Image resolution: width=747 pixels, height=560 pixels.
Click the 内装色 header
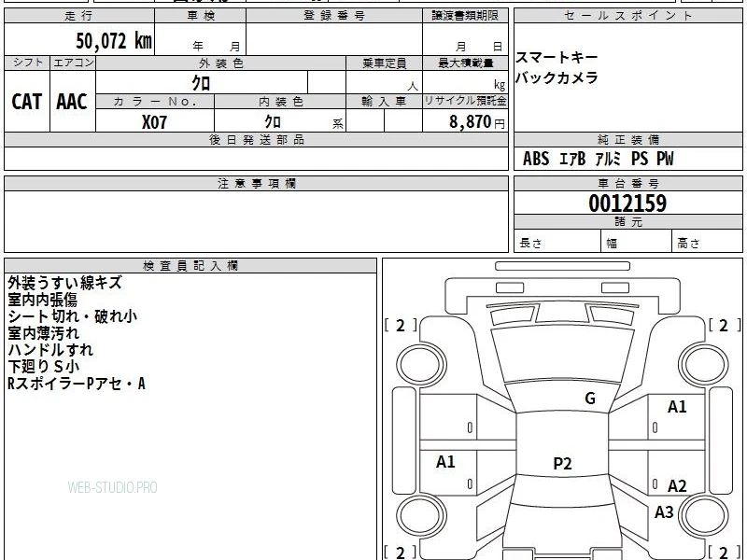280,102
